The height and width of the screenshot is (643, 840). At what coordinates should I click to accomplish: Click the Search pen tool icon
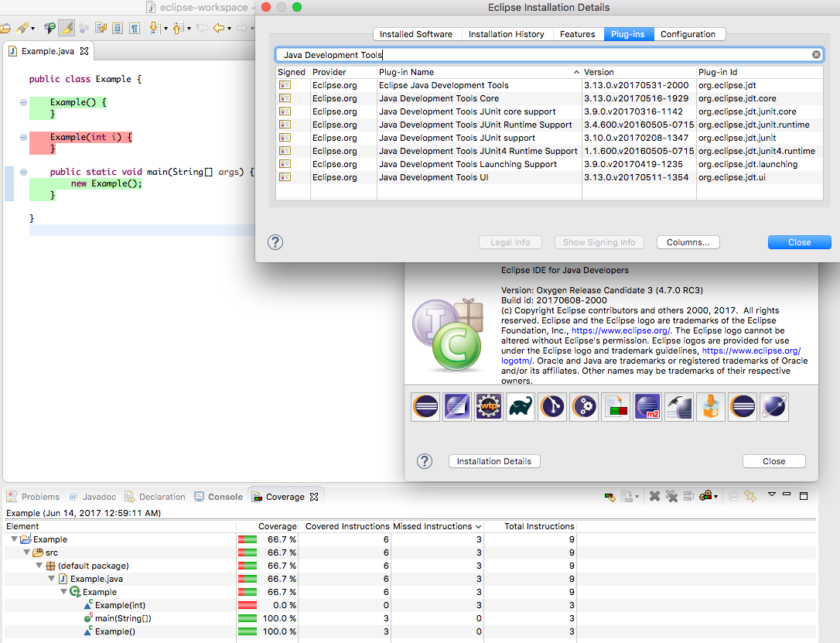click(22, 28)
